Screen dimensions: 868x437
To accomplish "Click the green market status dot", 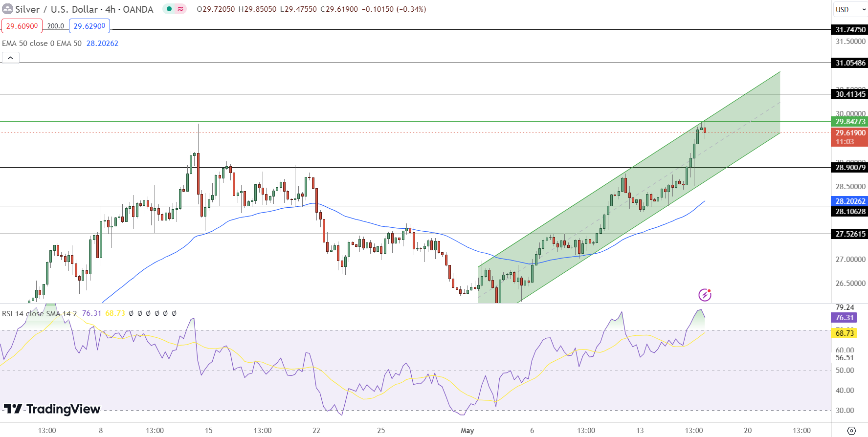I will [x=169, y=9].
